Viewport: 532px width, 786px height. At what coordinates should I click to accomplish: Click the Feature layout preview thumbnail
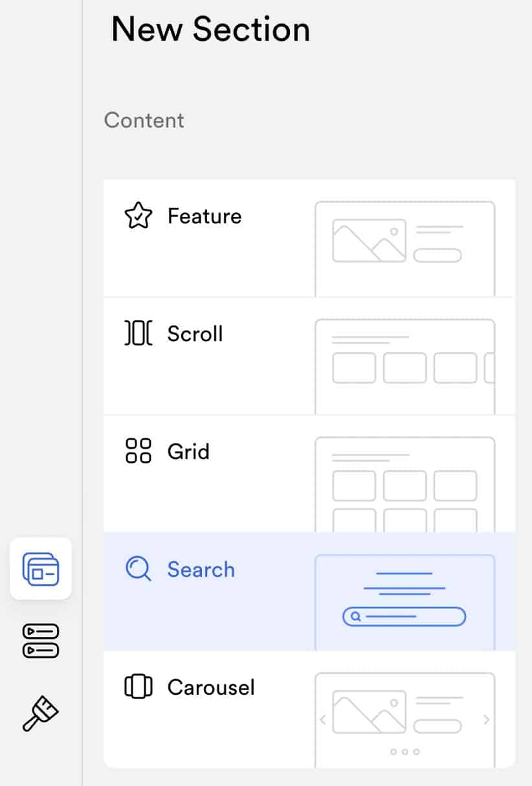(x=405, y=249)
